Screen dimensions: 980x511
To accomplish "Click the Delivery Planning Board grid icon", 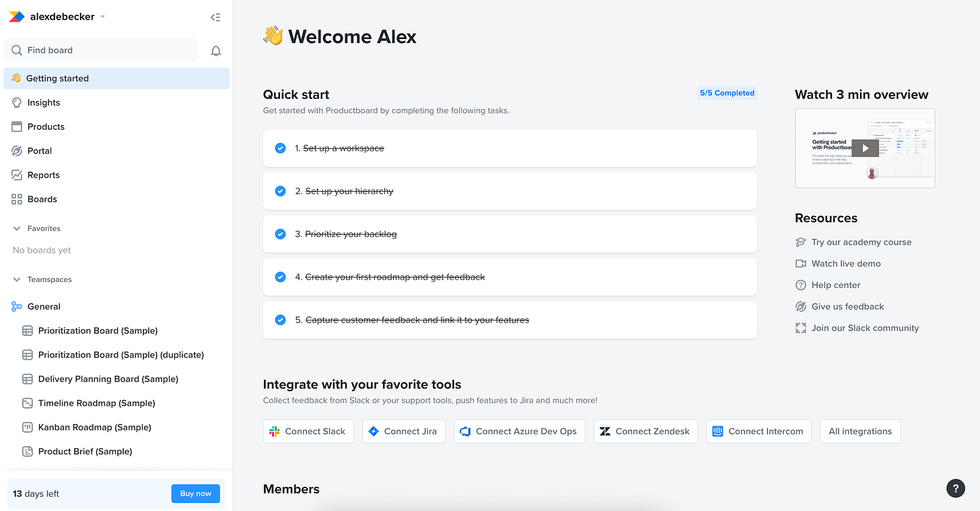I will click(28, 379).
